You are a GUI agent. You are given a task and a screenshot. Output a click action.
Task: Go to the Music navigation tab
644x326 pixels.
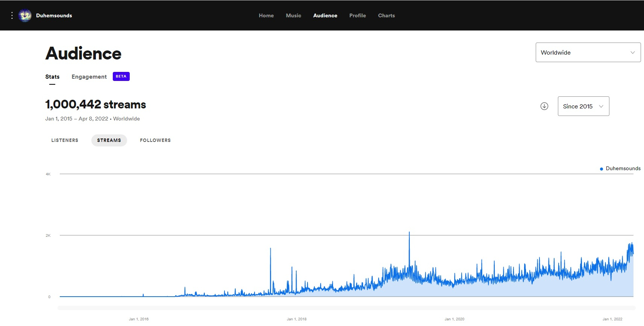coord(293,15)
